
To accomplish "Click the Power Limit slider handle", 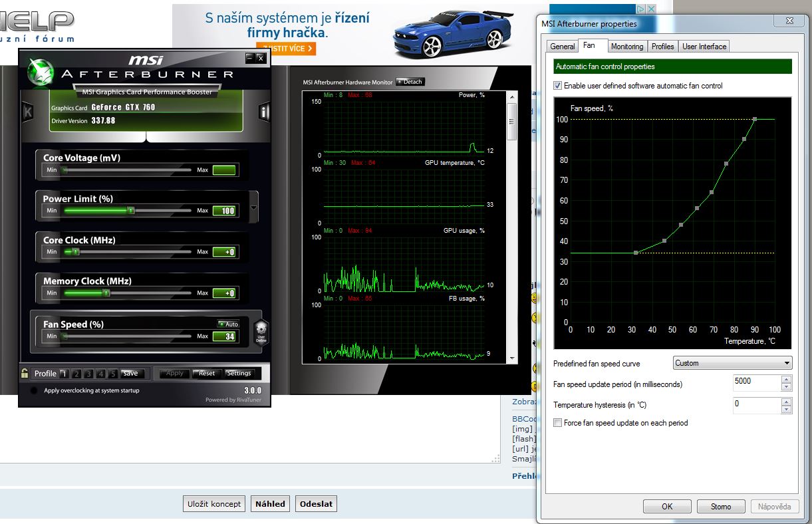I will (x=130, y=211).
